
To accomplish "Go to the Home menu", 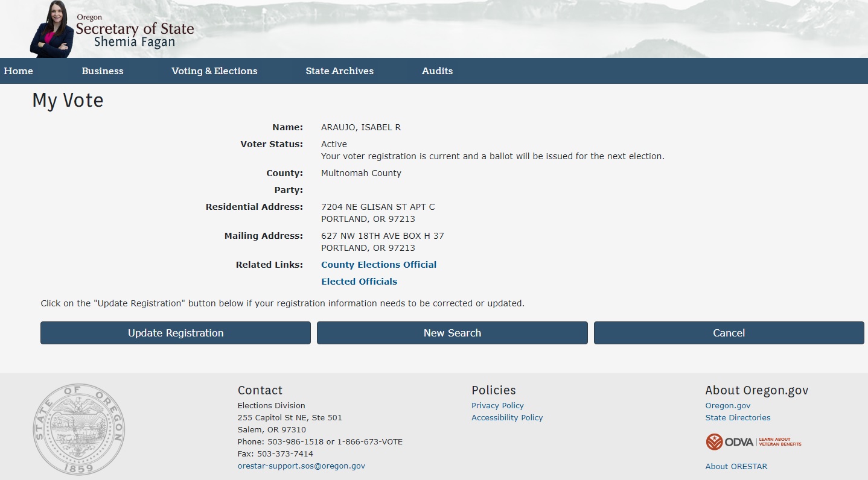I will 18,71.
